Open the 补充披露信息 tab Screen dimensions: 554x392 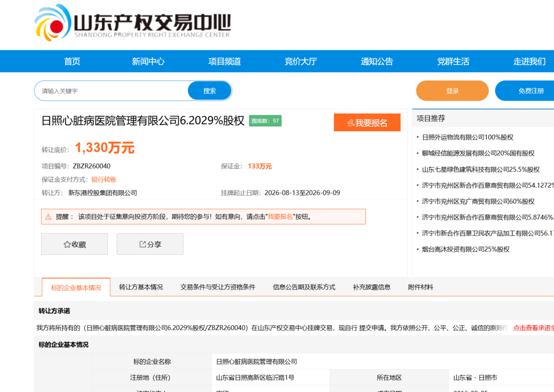(372, 287)
